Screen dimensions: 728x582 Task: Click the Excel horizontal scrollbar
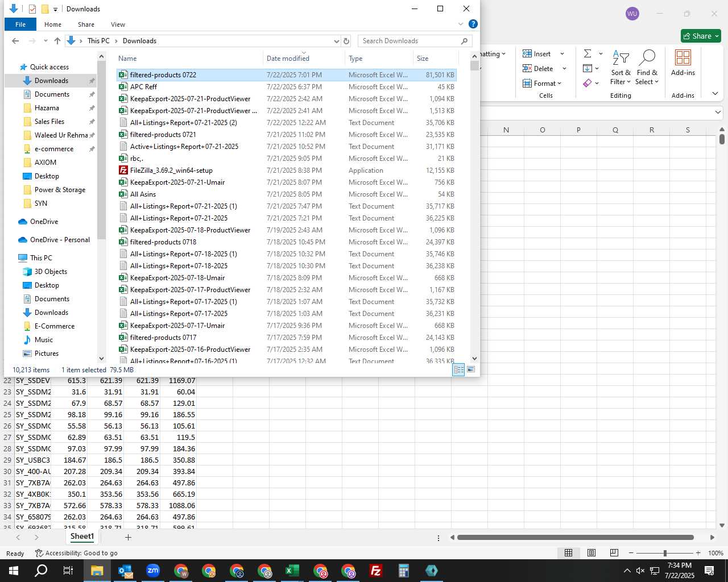(575, 537)
